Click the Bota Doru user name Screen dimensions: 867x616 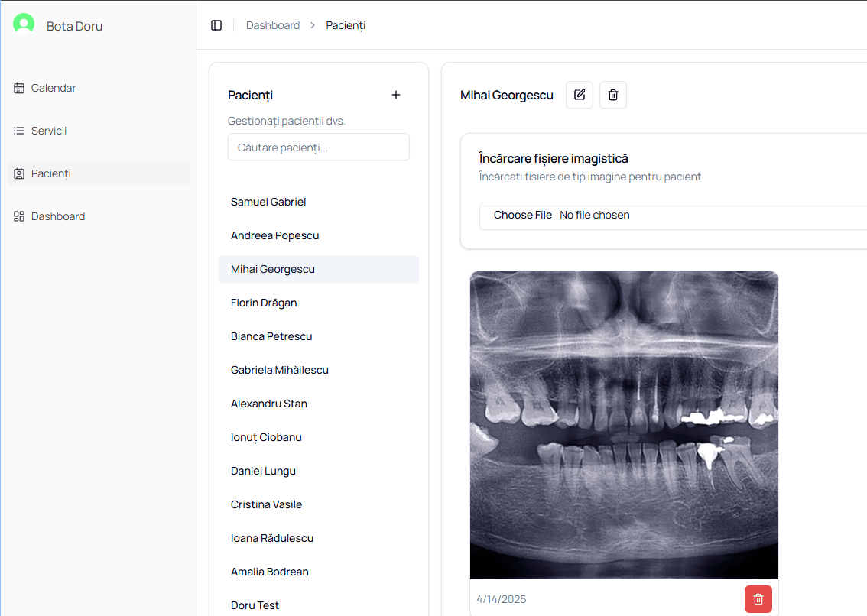(75, 26)
